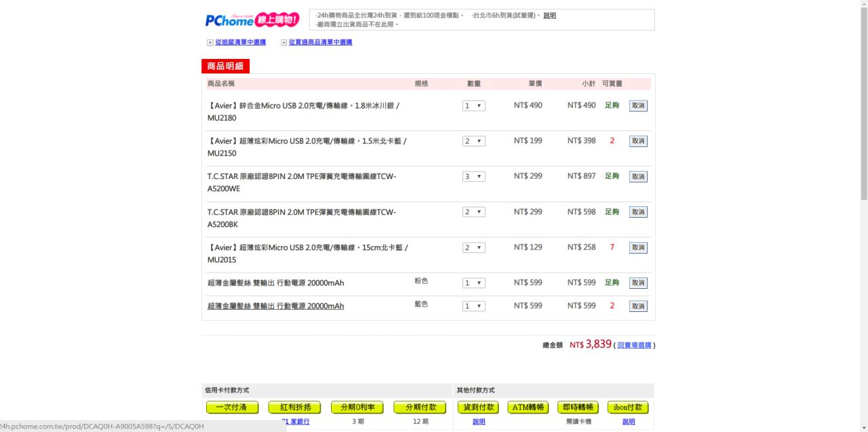This screenshot has width=868, height=432.
Task: Open the Avier MU2150 product name
Action: [x=307, y=147]
